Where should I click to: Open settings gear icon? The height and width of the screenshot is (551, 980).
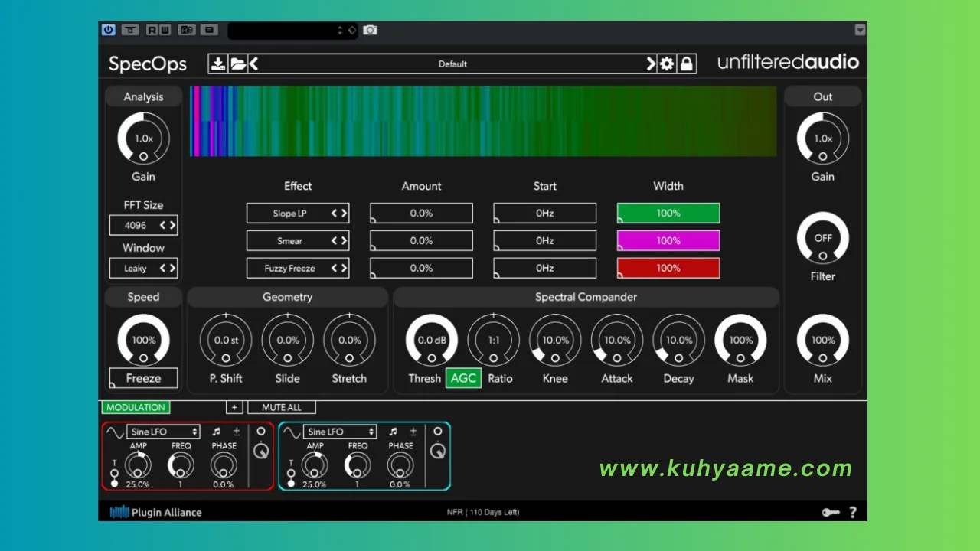click(x=667, y=64)
